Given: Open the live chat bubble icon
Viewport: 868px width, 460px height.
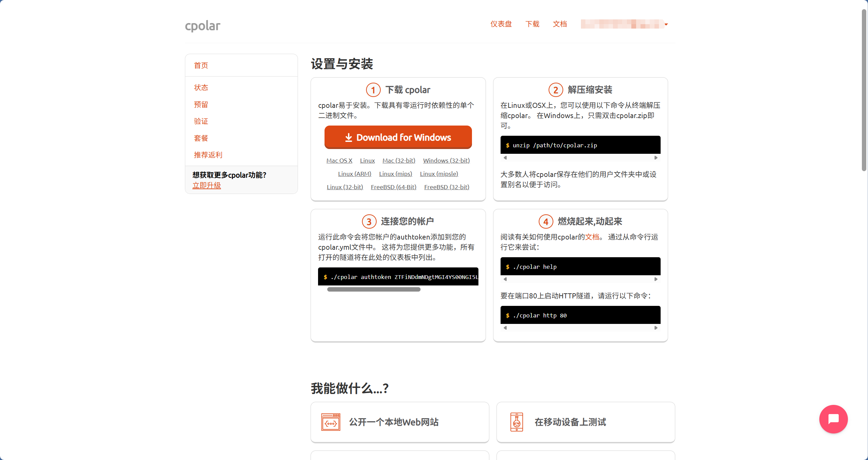Looking at the screenshot, I should pyautogui.click(x=833, y=419).
